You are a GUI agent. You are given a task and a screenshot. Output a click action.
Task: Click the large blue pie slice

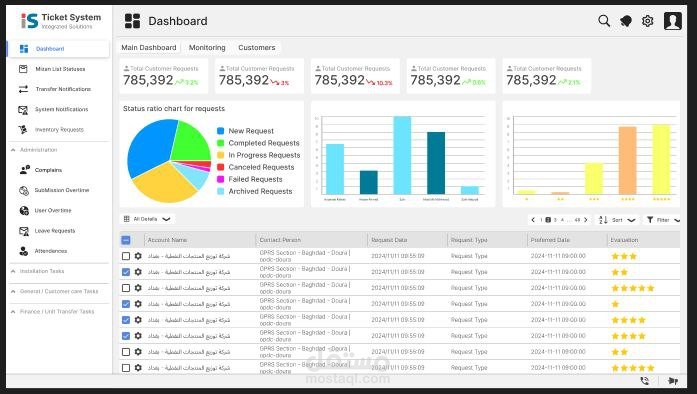pyautogui.click(x=149, y=147)
